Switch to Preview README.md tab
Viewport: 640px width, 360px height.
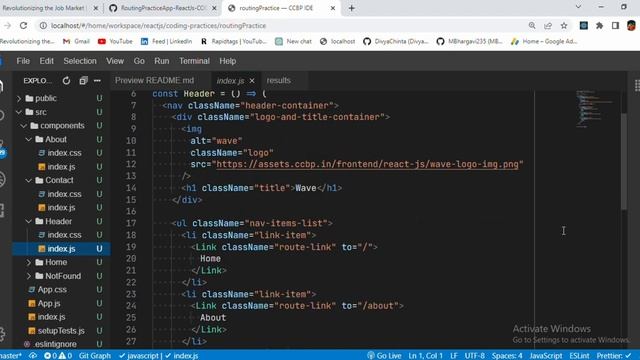coord(154,80)
